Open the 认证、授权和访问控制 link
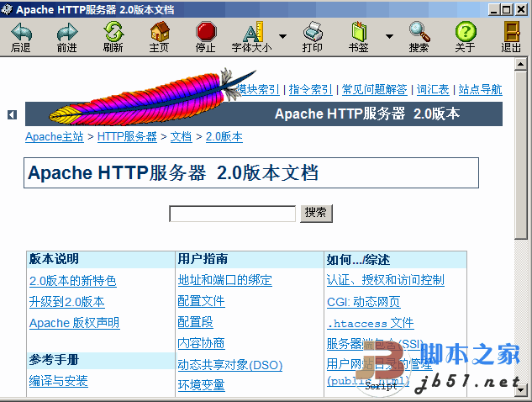Viewport: 532px width, 402px height. (x=386, y=280)
